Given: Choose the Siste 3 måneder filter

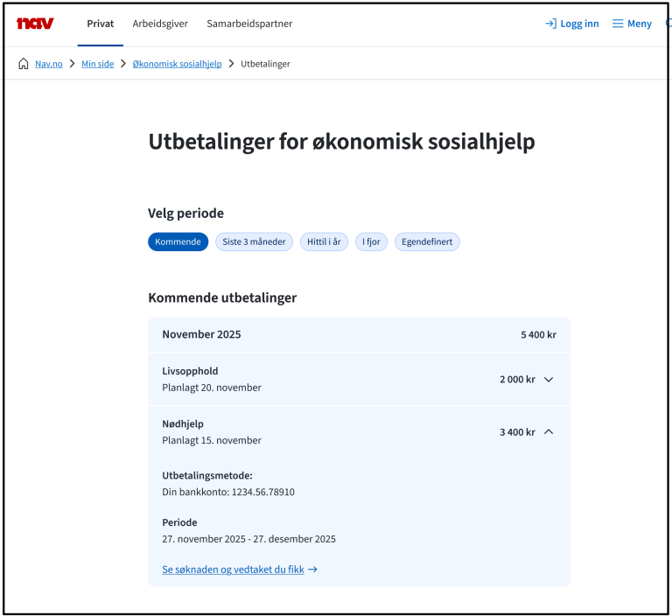Looking at the screenshot, I should [x=254, y=242].
